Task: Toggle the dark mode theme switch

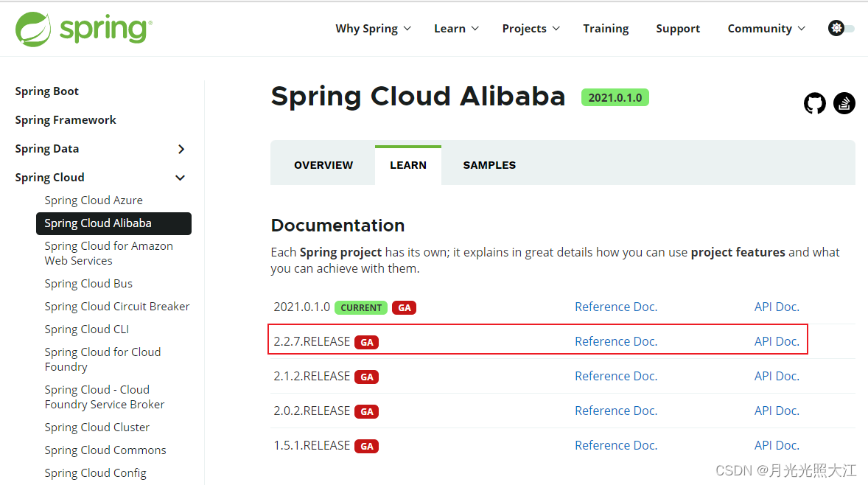Action: [x=841, y=28]
